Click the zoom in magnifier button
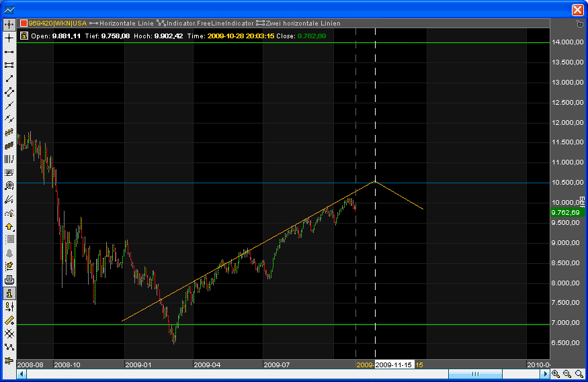Screen dimensions: 588x382 (x=556, y=375)
